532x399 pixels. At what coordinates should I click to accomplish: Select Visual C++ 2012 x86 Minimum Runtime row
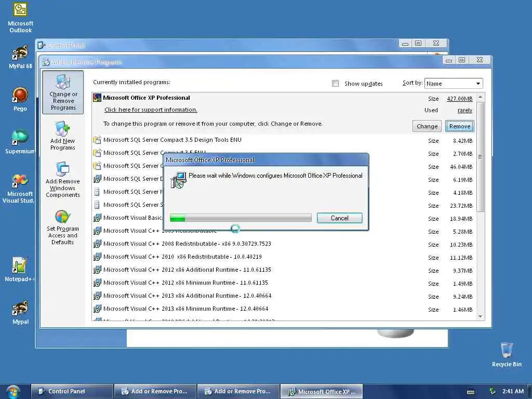click(284, 283)
